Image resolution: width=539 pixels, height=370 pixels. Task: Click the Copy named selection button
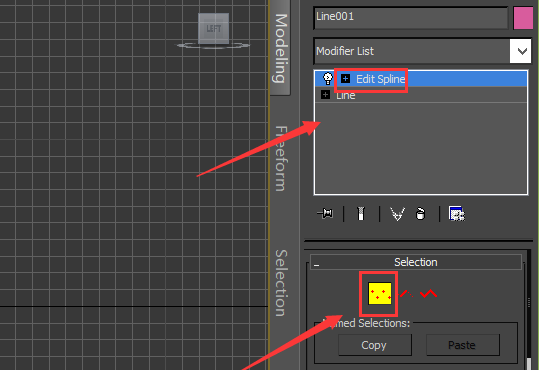click(375, 345)
